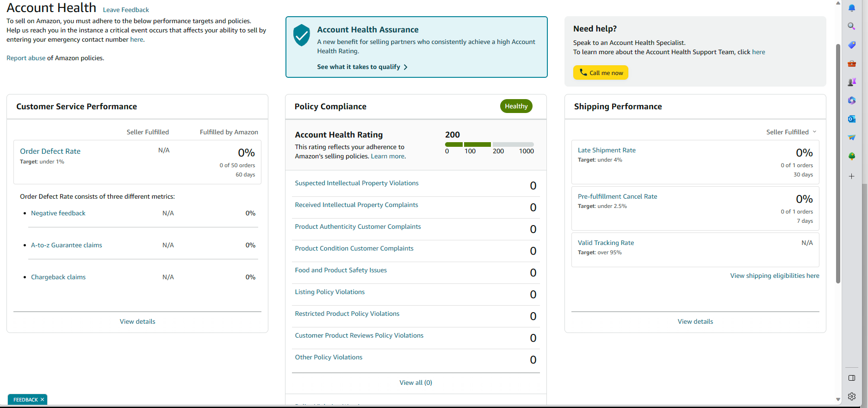Click the Account Health Rating progress bar
The height and width of the screenshot is (408, 868).
pos(490,144)
